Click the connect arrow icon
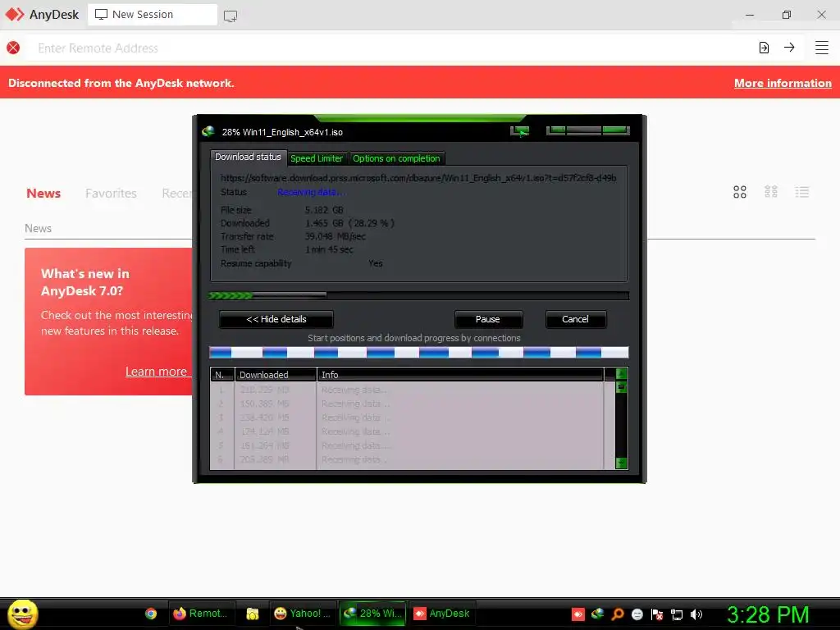Image resolution: width=840 pixels, height=630 pixels. 789,48
